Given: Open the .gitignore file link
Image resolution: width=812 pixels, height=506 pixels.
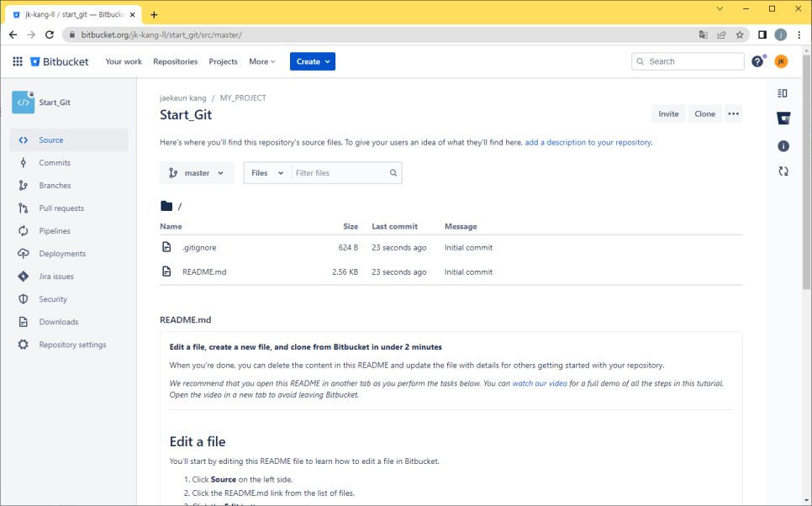Looking at the screenshot, I should pyautogui.click(x=199, y=248).
